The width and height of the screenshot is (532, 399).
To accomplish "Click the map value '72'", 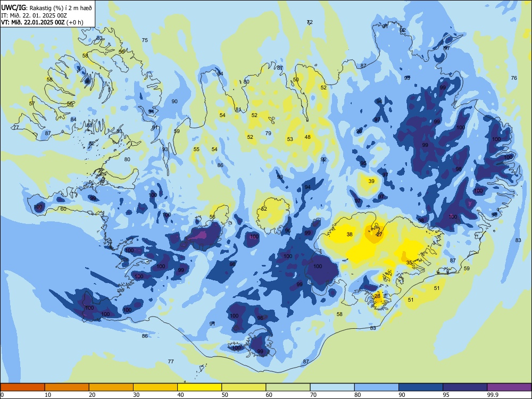I will coord(310,22).
